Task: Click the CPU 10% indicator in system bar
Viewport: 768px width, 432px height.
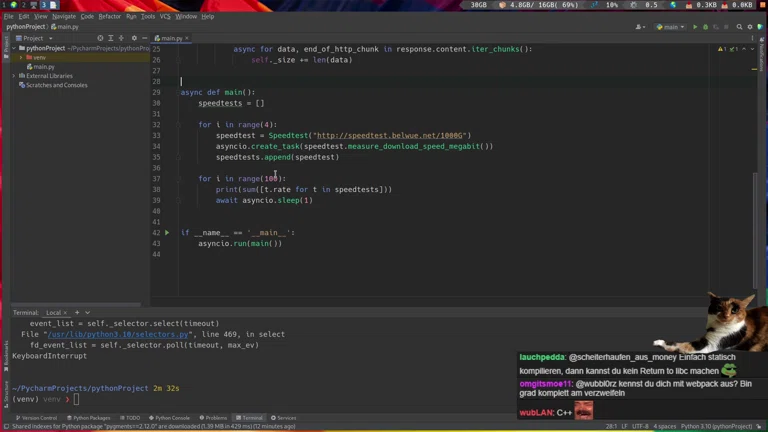Action: (605, 5)
